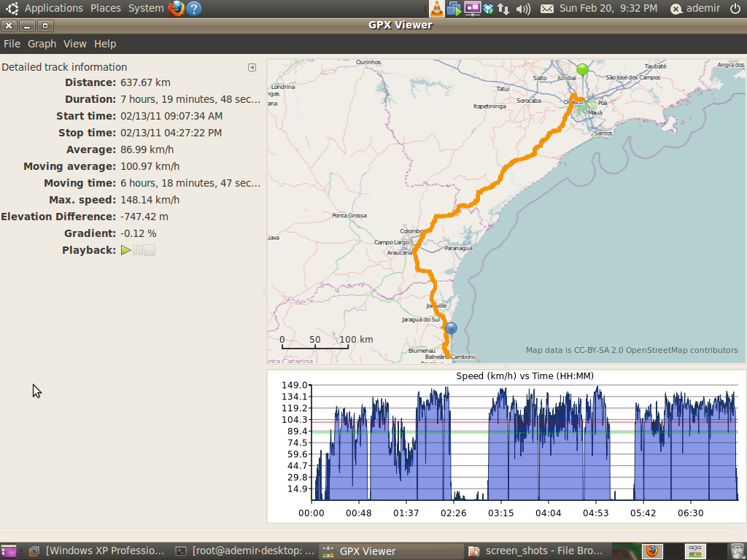Open the Help menu
The height and width of the screenshot is (560, 747).
point(105,44)
